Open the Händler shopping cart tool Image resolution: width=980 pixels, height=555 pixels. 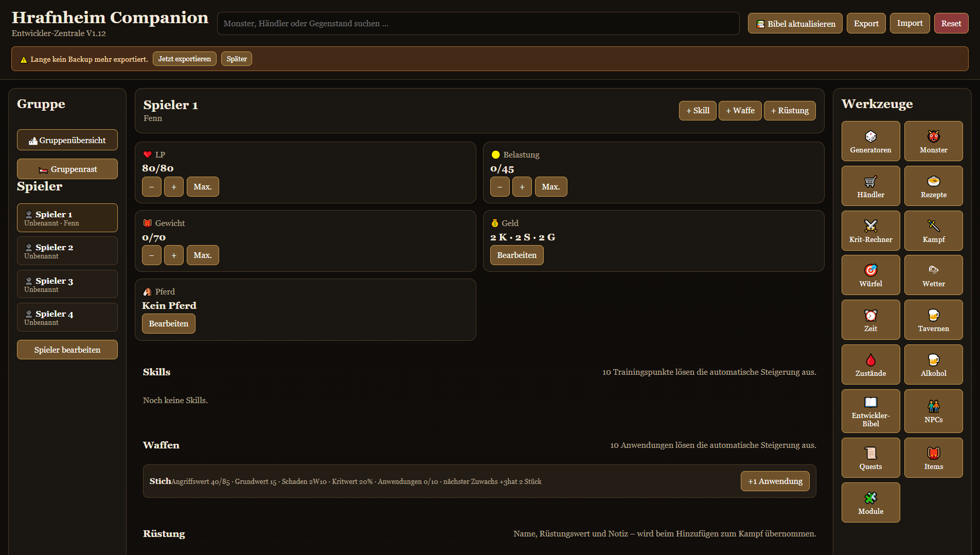click(870, 186)
